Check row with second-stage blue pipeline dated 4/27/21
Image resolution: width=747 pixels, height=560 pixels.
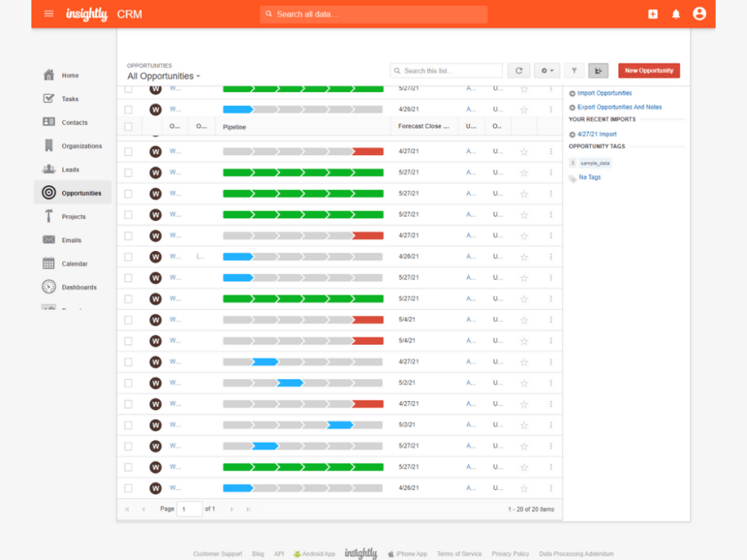(x=128, y=362)
